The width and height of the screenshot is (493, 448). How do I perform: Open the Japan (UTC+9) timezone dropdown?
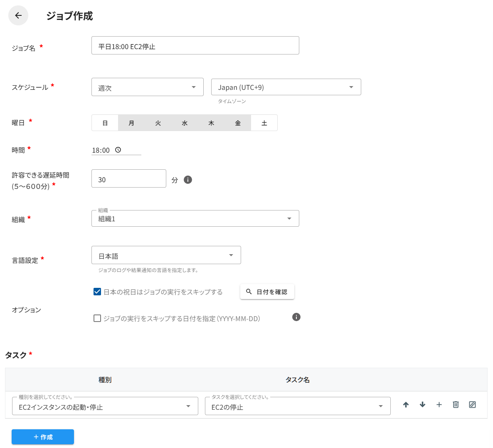(x=286, y=87)
